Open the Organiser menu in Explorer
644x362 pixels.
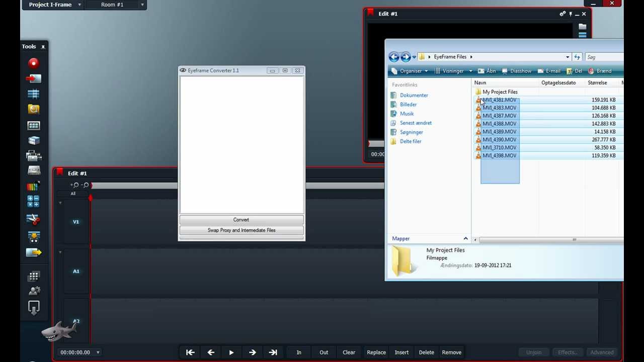(410, 71)
